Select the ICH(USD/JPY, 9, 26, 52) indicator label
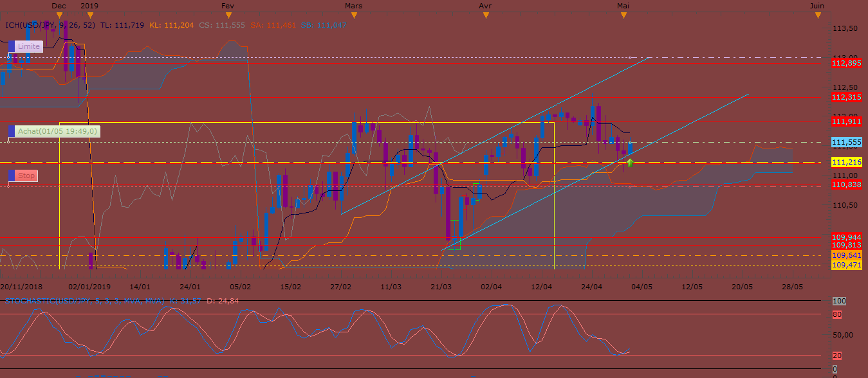 click(51, 24)
